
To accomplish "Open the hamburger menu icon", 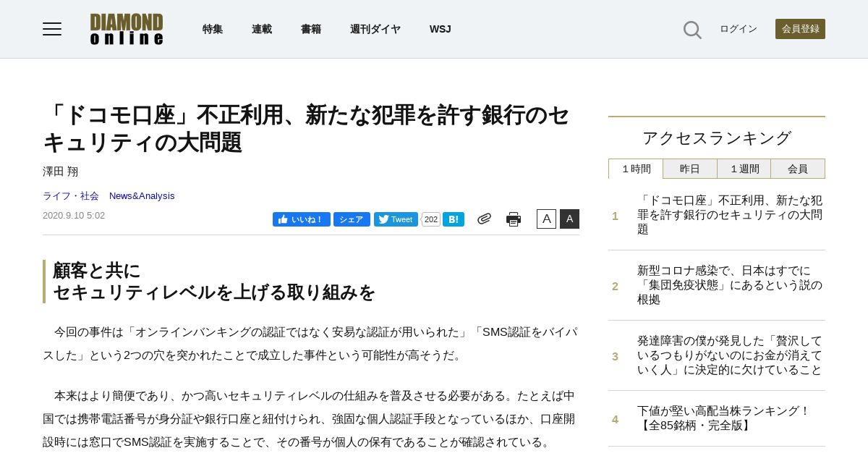I will click(52, 29).
